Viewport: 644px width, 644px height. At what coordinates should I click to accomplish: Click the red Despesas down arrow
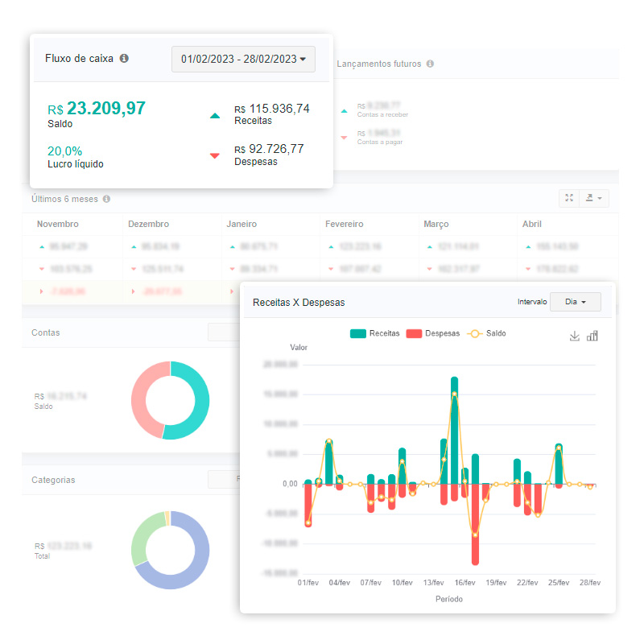(214, 155)
